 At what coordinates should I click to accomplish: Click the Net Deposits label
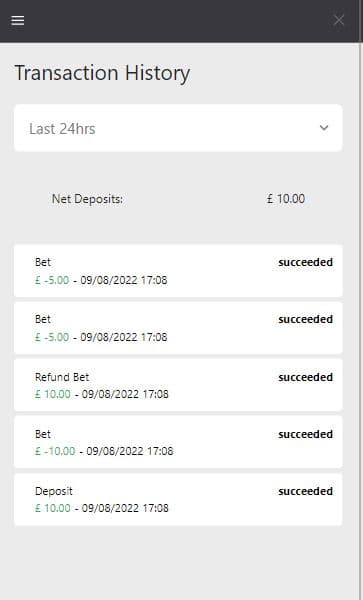(x=87, y=199)
